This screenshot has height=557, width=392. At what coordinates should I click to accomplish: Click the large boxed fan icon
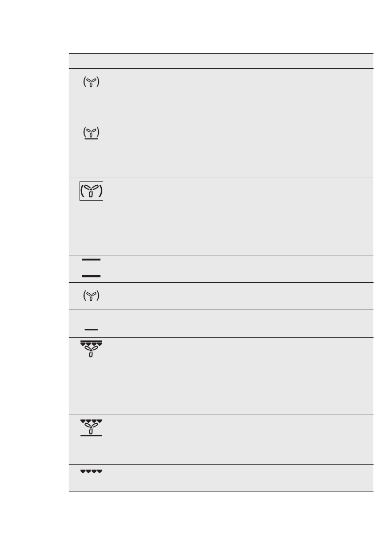point(92,191)
